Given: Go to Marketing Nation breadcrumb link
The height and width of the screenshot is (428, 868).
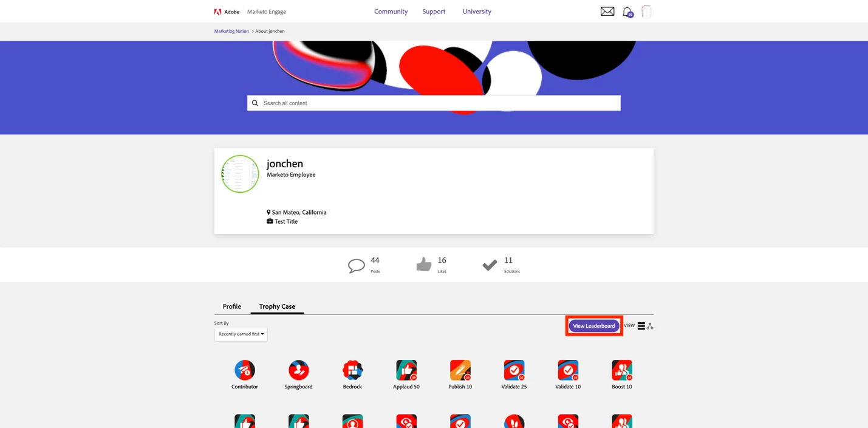Looking at the screenshot, I should (231, 31).
